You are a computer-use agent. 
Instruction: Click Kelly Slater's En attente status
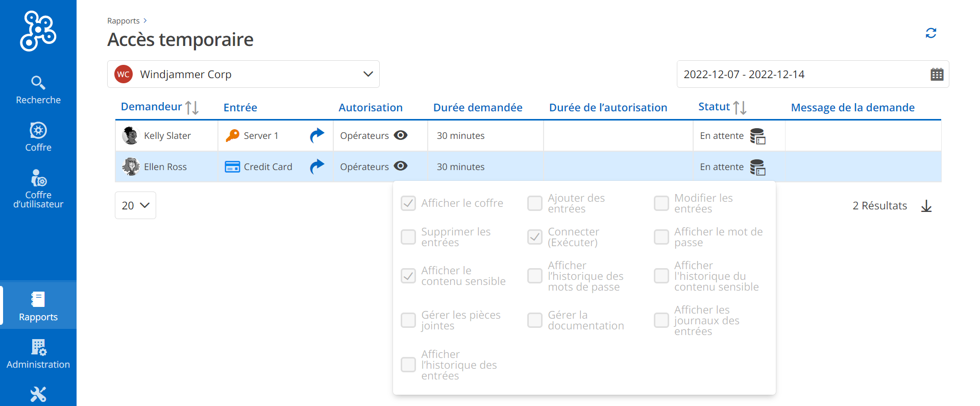click(x=722, y=136)
